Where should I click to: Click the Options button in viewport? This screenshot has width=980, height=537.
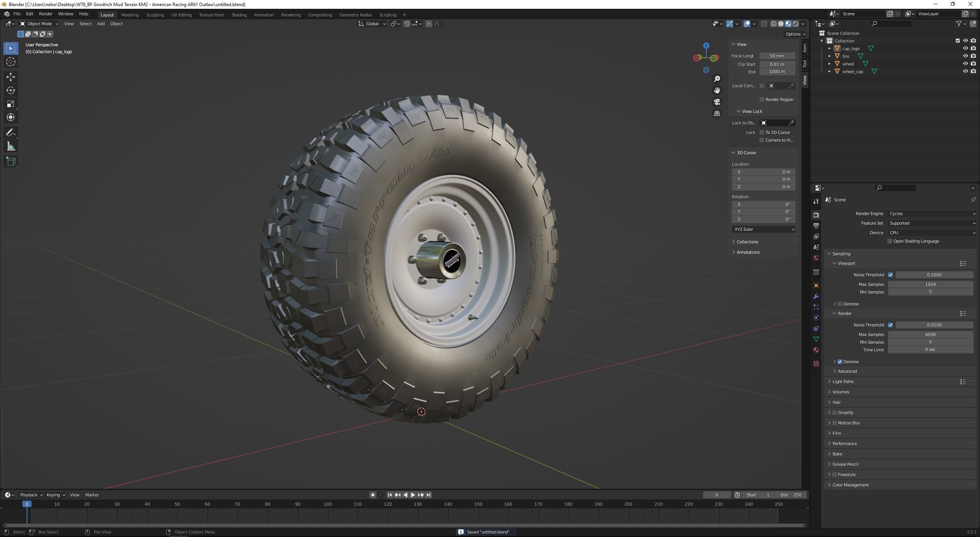coord(795,34)
